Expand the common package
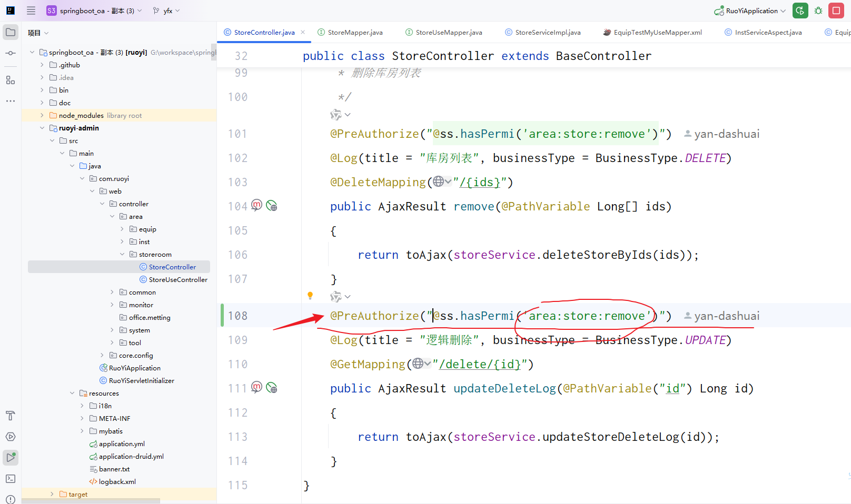 [112, 292]
